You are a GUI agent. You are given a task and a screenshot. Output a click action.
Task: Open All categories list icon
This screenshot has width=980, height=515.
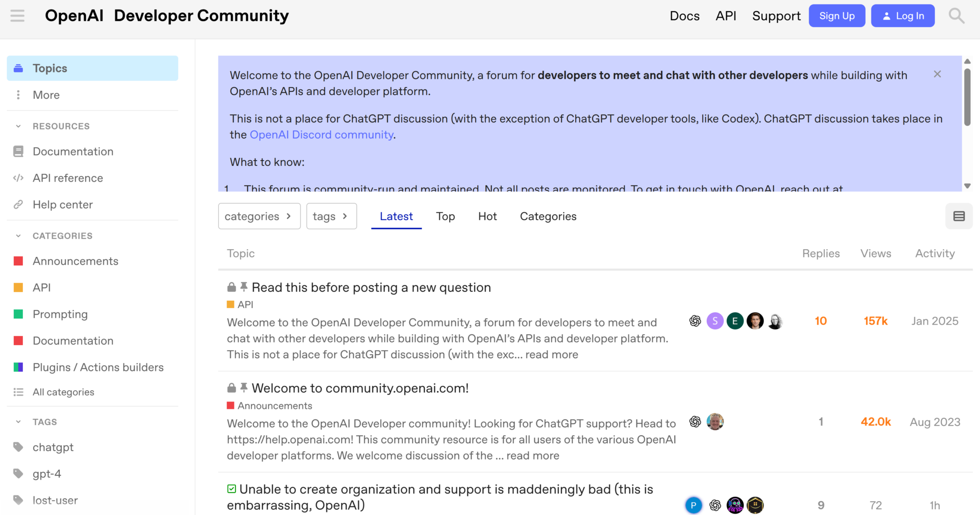[x=18, y=392]
